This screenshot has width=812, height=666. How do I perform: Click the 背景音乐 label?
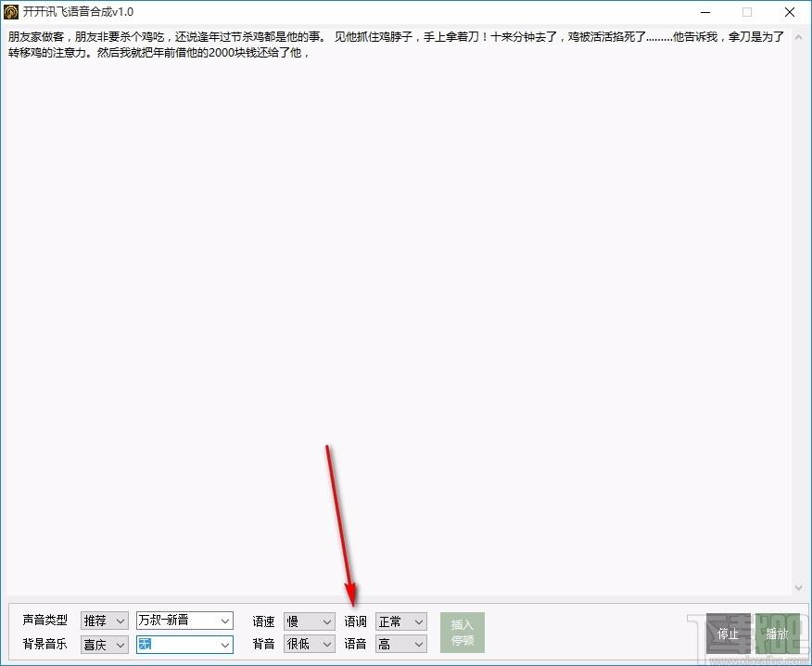point(45,645)
